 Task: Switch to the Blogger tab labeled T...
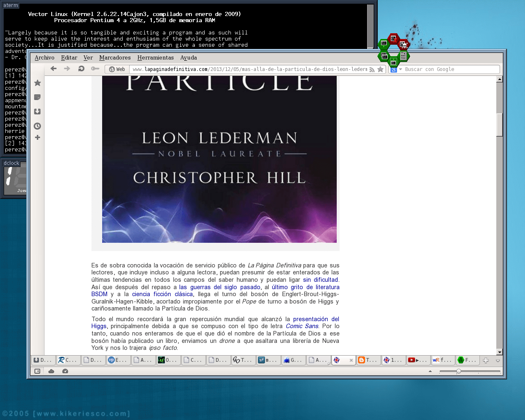(368, 360)
